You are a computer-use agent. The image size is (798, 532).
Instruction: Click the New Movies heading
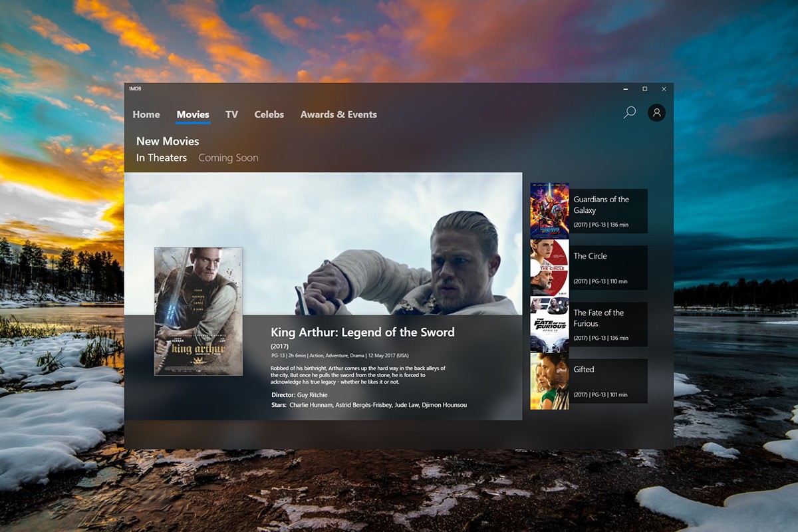click(x=168, y=141)
